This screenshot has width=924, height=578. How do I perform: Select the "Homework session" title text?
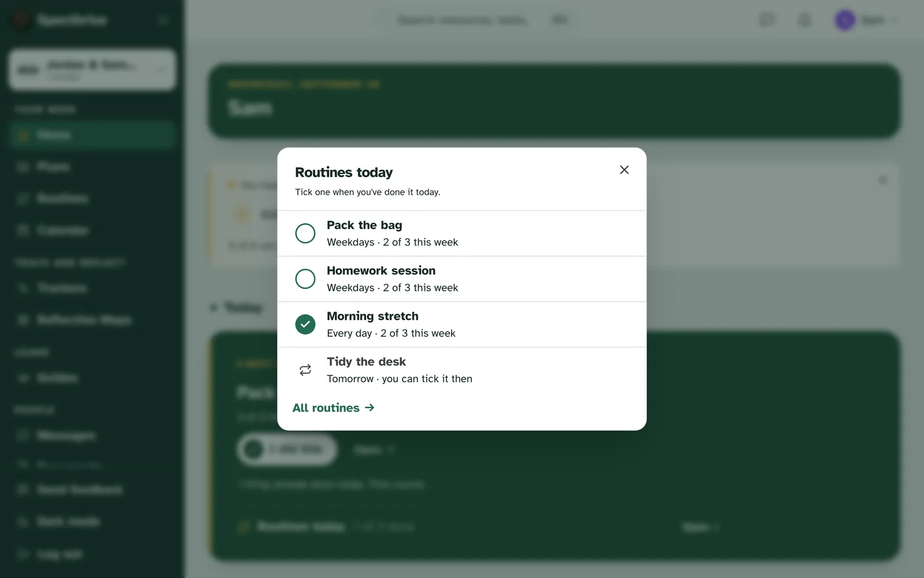[x=381, y=271]
